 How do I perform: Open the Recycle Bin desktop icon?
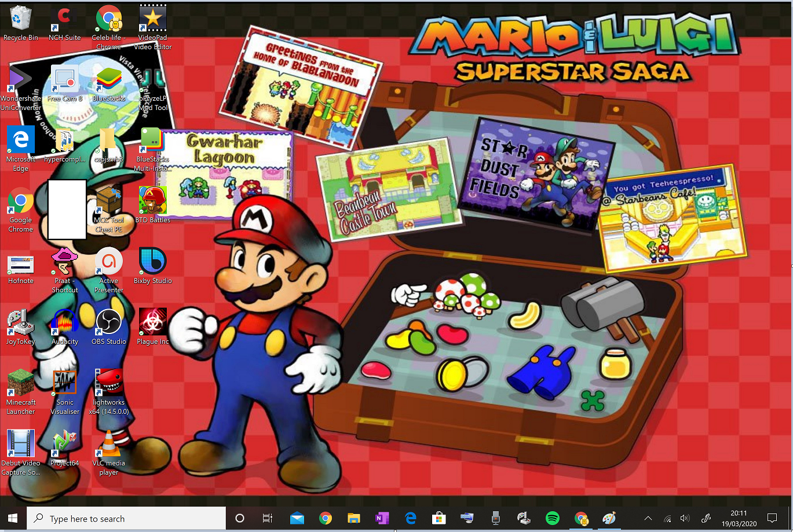click(21, 23)
